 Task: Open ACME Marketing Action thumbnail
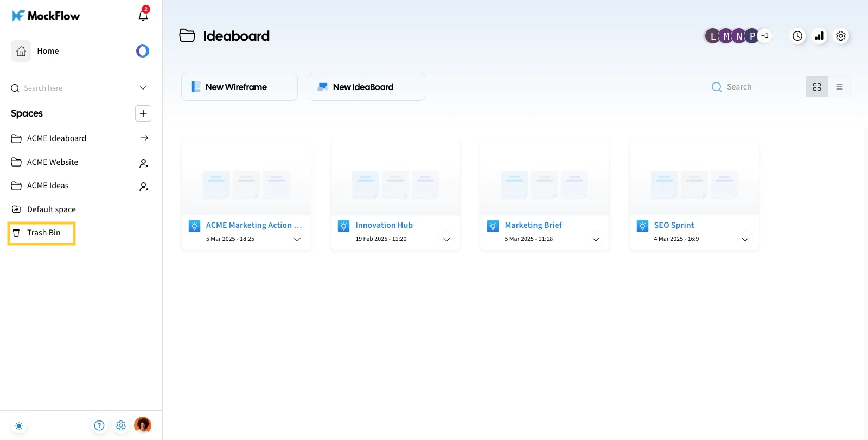click(246, 177)
